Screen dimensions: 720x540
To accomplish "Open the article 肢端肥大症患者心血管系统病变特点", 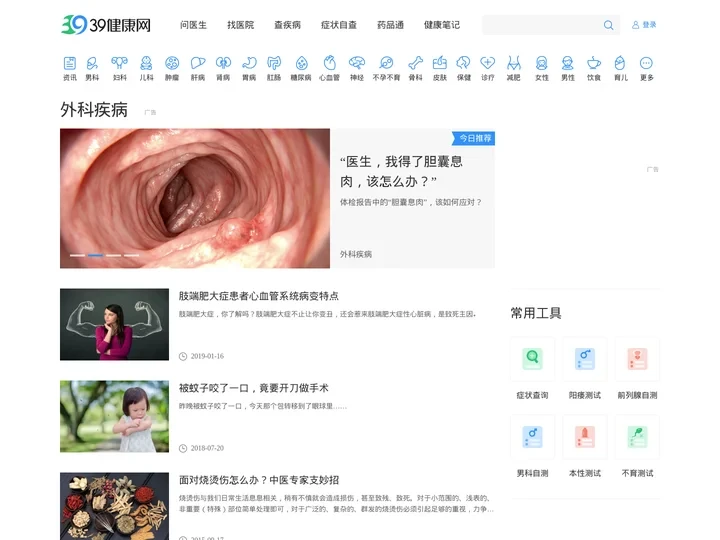I will tap(259, 296).
